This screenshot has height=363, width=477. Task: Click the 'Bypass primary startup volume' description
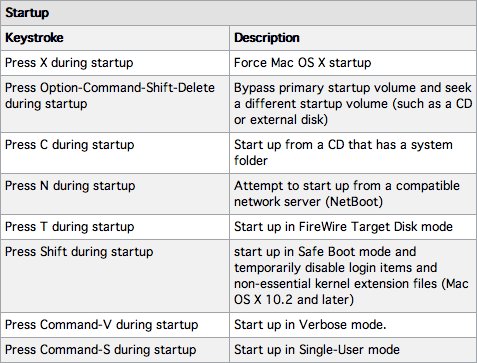(x=353, y=104)
